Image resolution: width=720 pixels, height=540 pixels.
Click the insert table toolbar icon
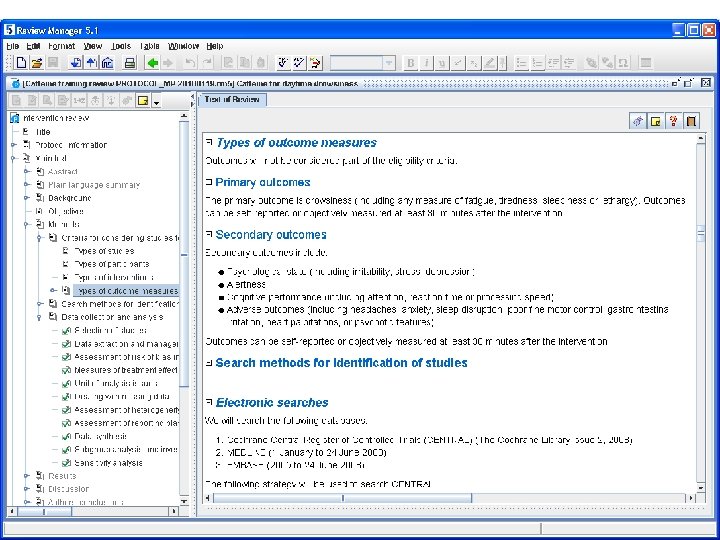pyautogui.click(x=646, y=63)
